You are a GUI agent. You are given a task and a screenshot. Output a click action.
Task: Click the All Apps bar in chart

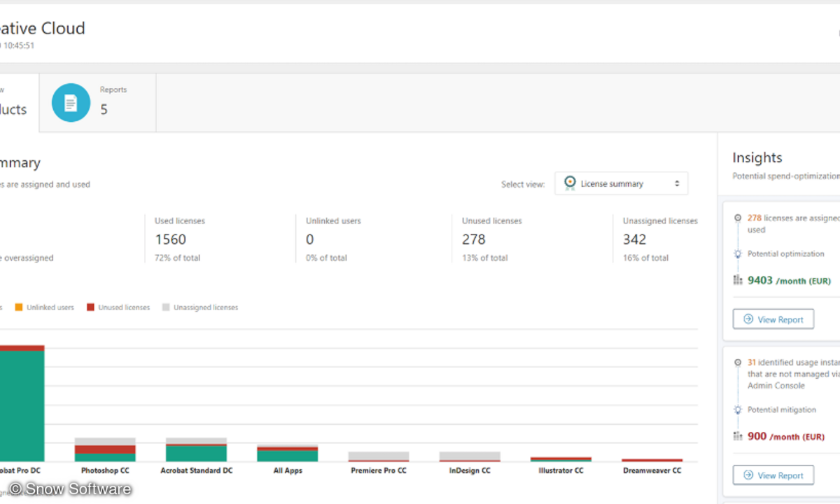tap(288, 453)
